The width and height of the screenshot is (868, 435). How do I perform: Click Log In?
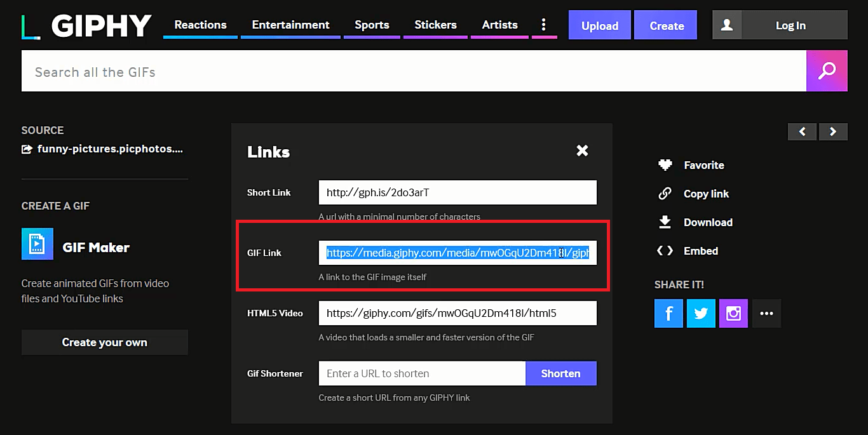tap(790, 25)
